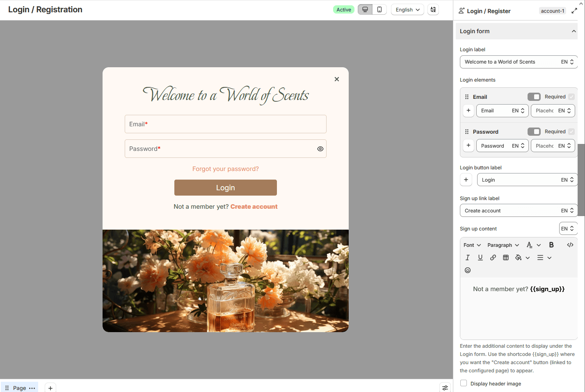Click the Active status badge

coord(344,9)
